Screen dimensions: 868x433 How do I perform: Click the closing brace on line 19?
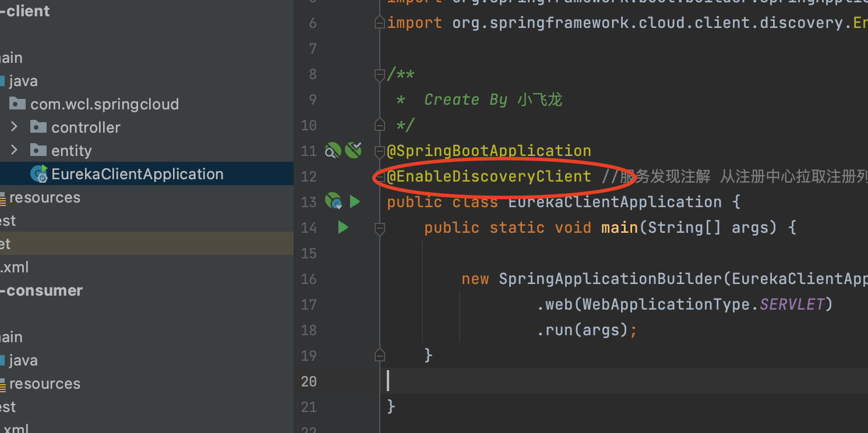pyautogui.click(x=429, y=354)
